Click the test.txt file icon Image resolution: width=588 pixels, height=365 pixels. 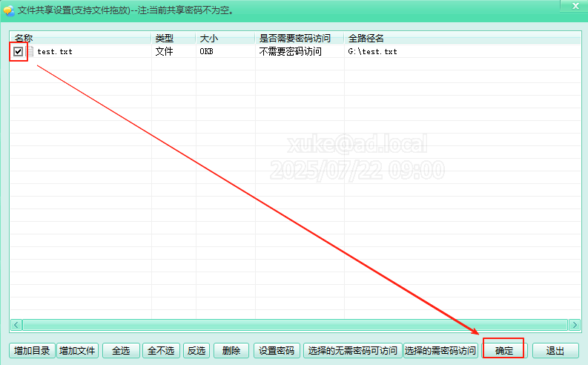(x=30, y=52)
